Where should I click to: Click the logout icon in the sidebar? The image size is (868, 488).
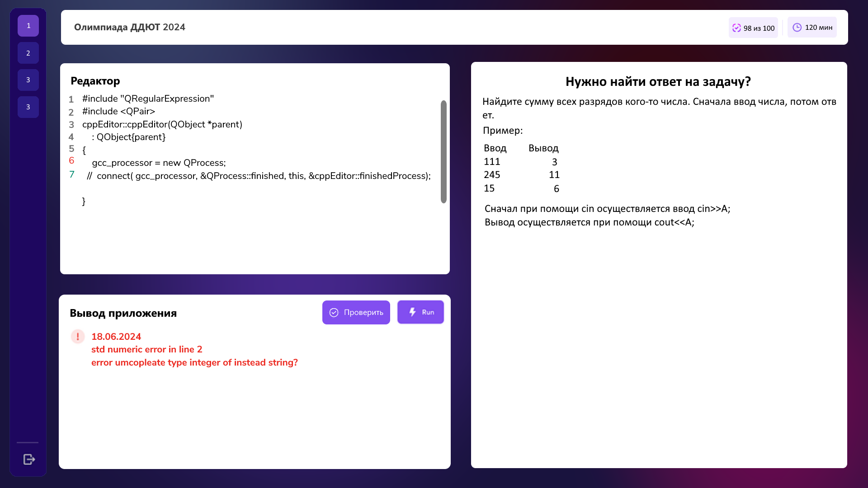click(x=29, y=459)
